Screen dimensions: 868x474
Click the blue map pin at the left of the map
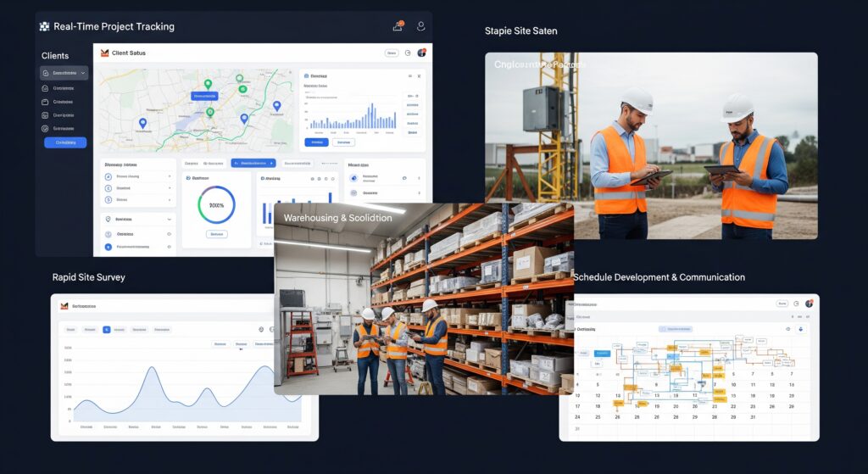tap(142, 123)
